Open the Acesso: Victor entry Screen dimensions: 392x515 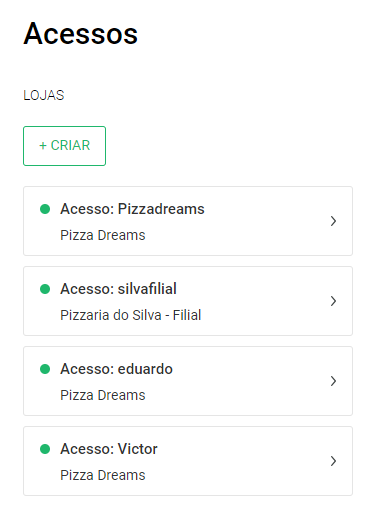188,461
